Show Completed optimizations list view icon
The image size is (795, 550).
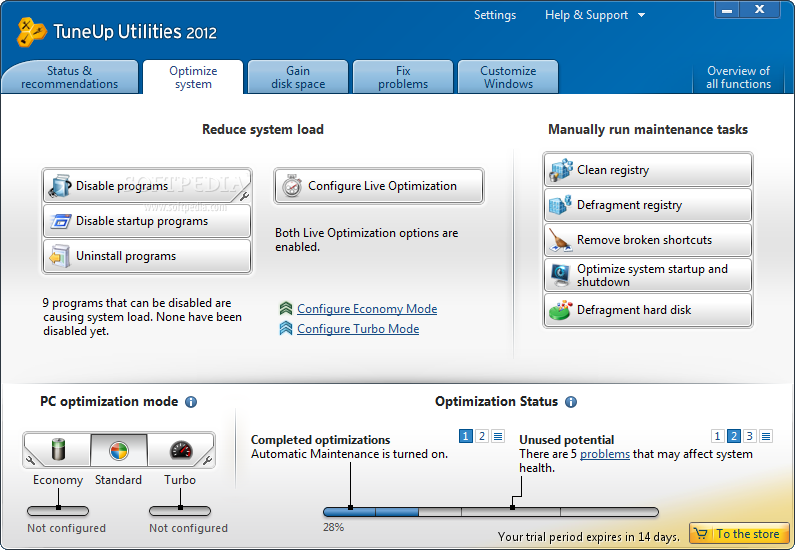point(498,436)
